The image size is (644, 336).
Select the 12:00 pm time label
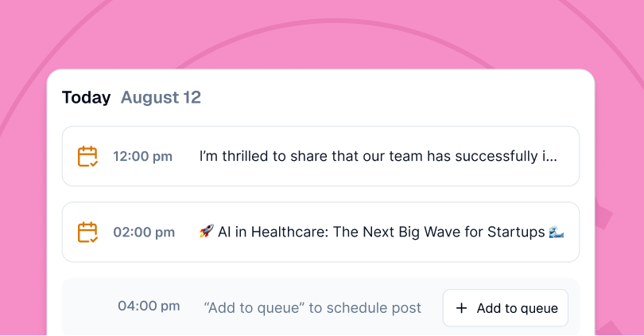(142, 157)
